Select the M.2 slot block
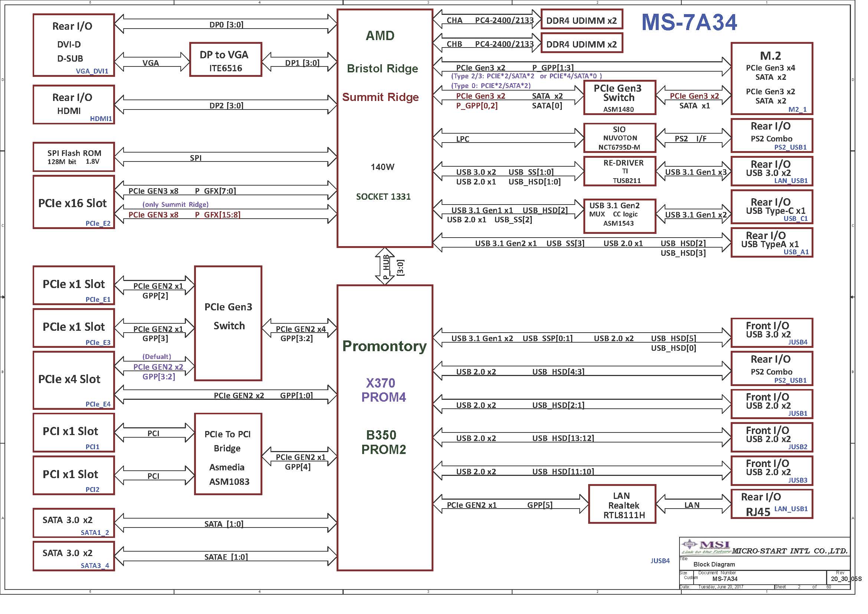Viewport: 868px width, 614px height. pos(771,78)
